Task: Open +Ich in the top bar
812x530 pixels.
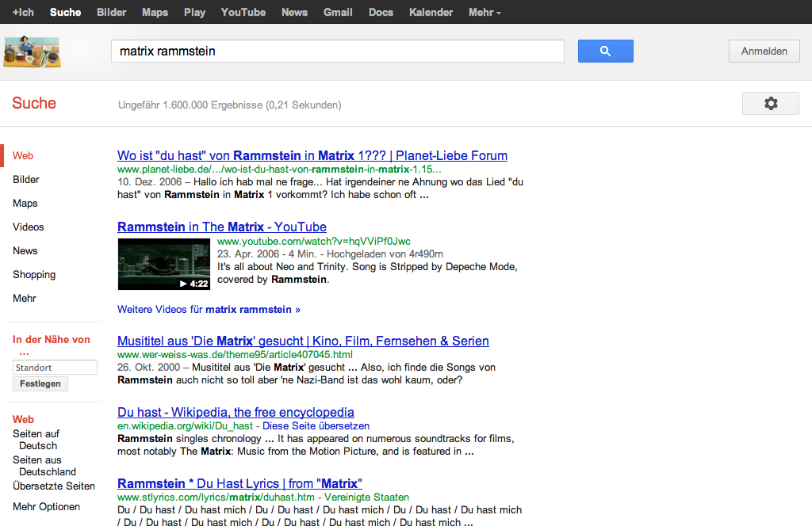Action: click(23, 12)
